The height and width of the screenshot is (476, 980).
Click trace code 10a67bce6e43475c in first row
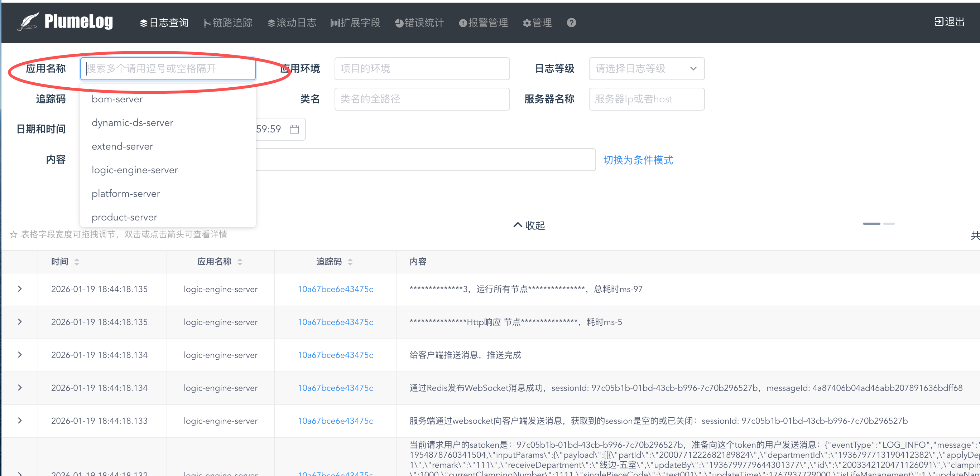click(336, 289)
